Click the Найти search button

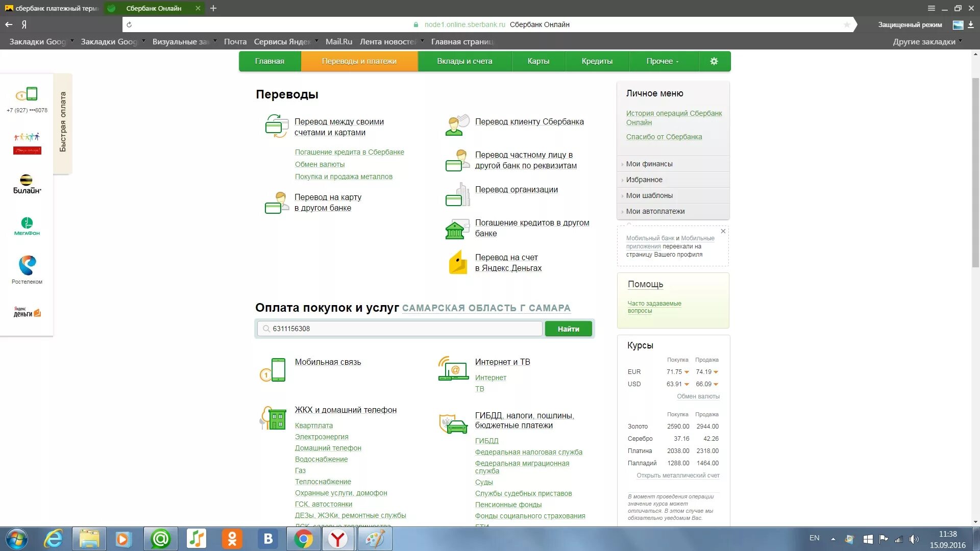pyautogui.click(x=568, y=329)
